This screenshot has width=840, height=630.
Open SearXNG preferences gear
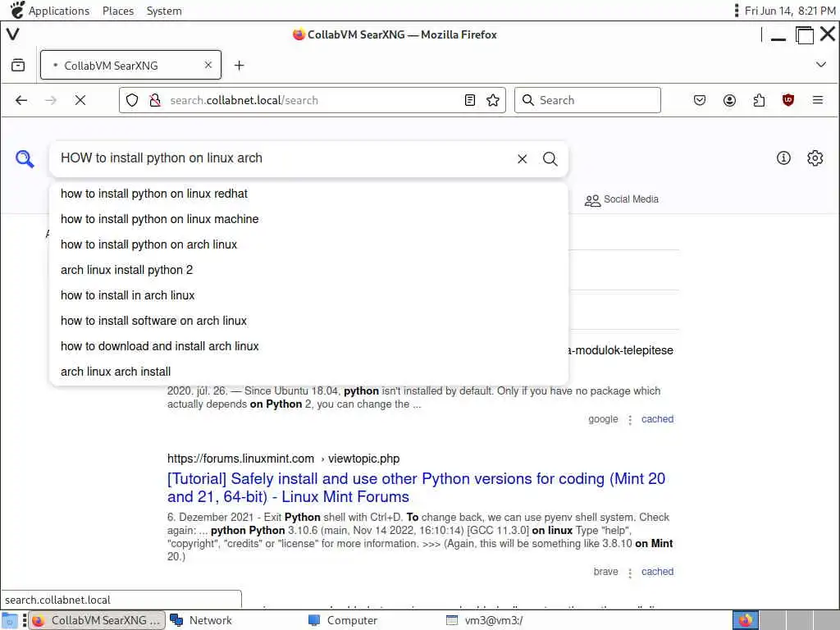tap(815, 158)
